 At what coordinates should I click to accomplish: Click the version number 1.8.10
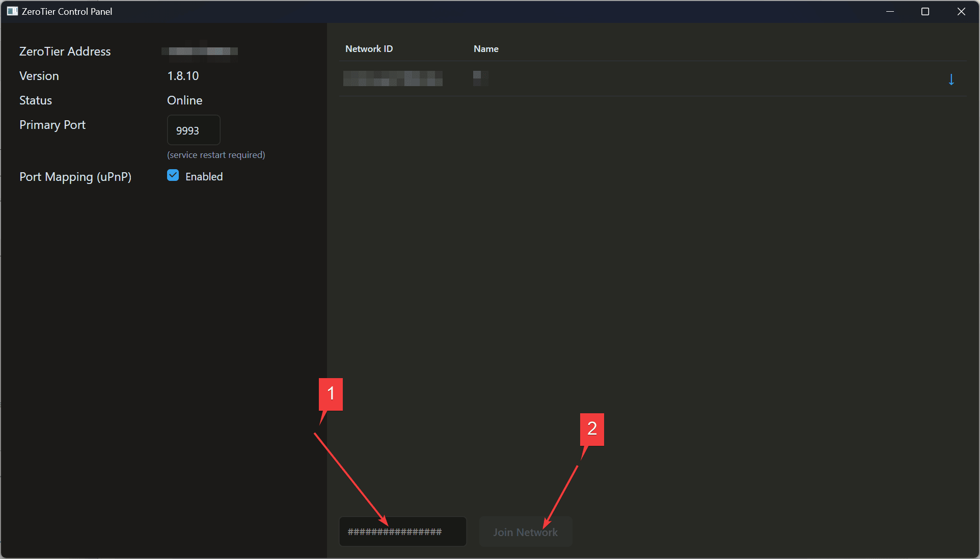[x=183, y=76]
